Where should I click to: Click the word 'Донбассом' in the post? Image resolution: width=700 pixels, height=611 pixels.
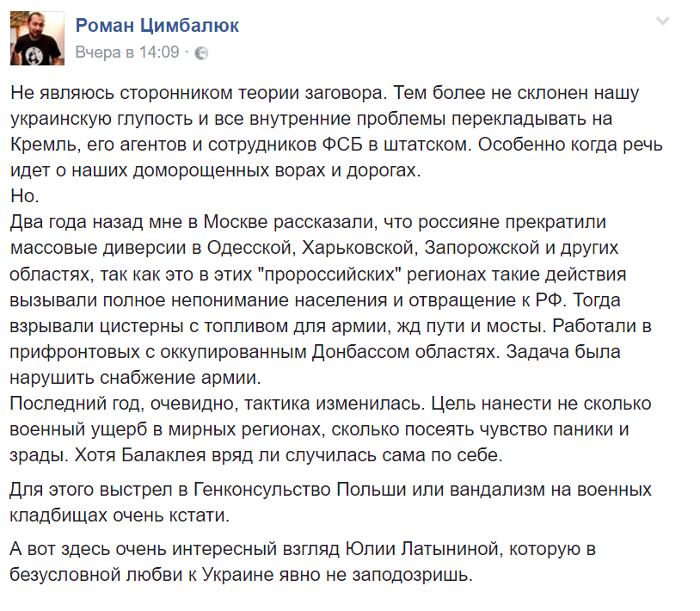coord(360,352)
